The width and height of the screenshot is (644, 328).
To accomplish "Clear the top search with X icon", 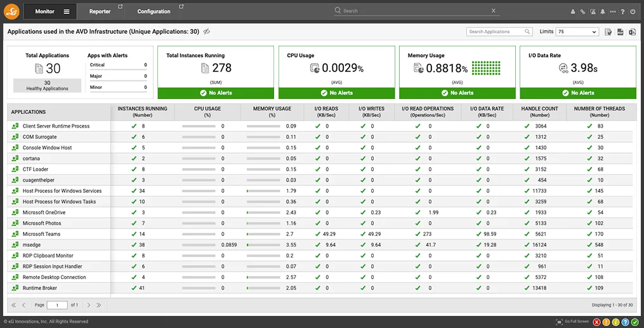I will pyautogui.click(x=494, y=11).
